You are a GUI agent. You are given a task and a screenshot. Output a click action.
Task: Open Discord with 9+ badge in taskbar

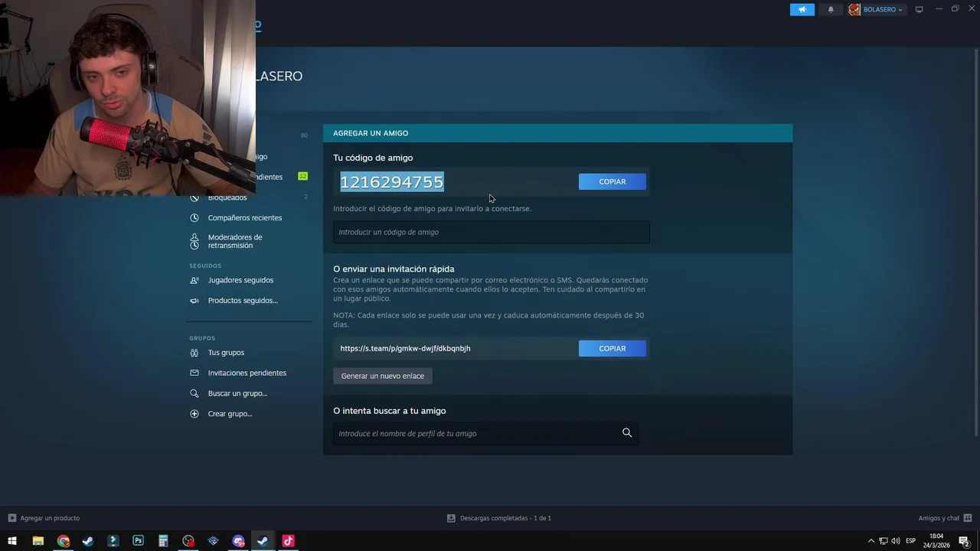[238, 541]
